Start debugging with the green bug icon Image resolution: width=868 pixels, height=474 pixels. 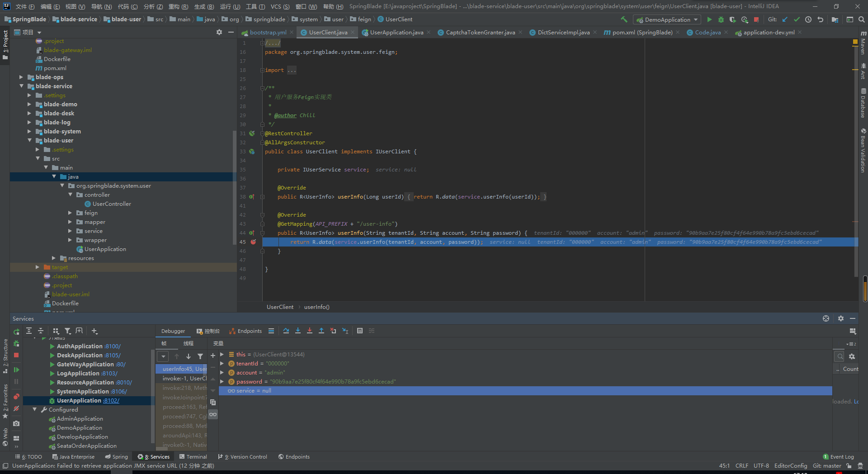[721, 19]
